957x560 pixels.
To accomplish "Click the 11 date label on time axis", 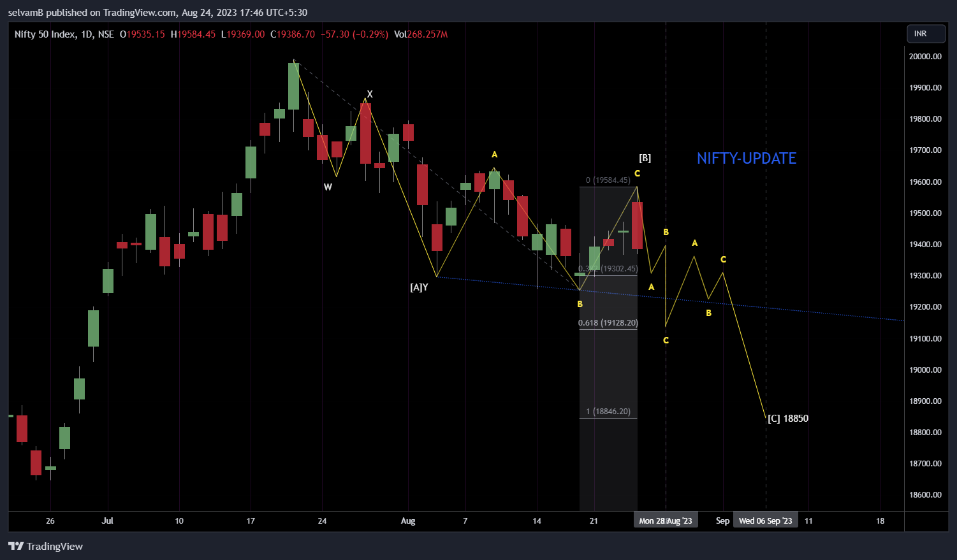I will [808, 521].
